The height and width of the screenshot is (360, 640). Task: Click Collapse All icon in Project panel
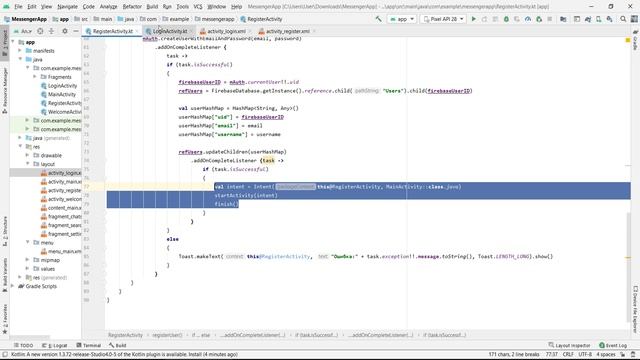[51, 31]
